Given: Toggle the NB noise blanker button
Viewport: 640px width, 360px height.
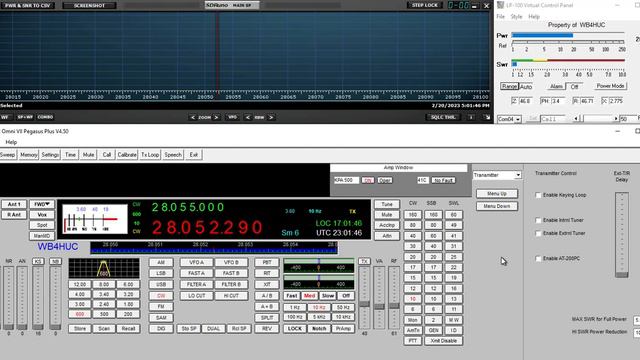Looking at the screenshot, I should [x=55, y=261].
